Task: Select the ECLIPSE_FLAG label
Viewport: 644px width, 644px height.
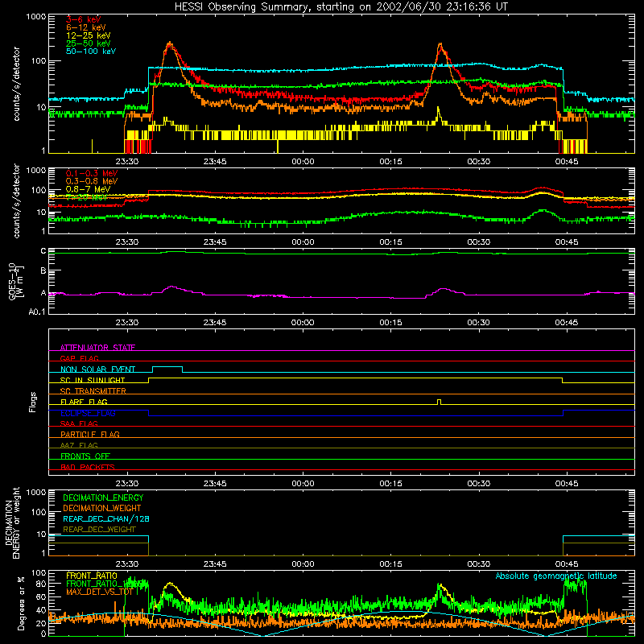Action: tap(88, 413)
